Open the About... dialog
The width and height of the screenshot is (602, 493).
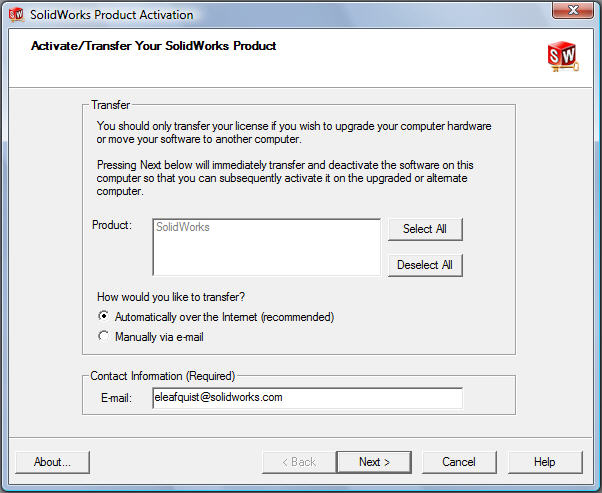click(x=52, y=462)
